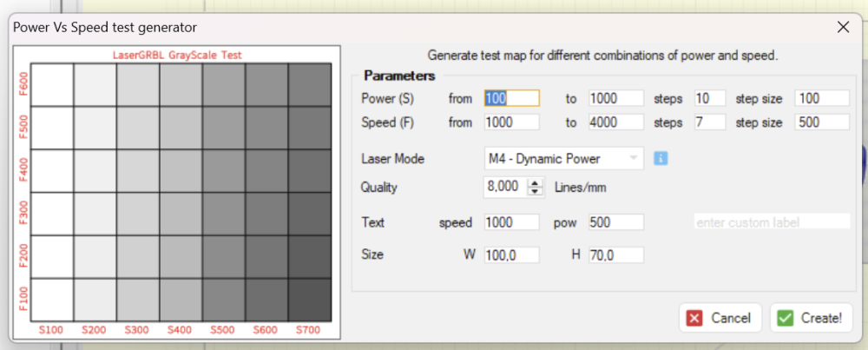Click the darkest preview cell at S700 F100

click(310, 300)
